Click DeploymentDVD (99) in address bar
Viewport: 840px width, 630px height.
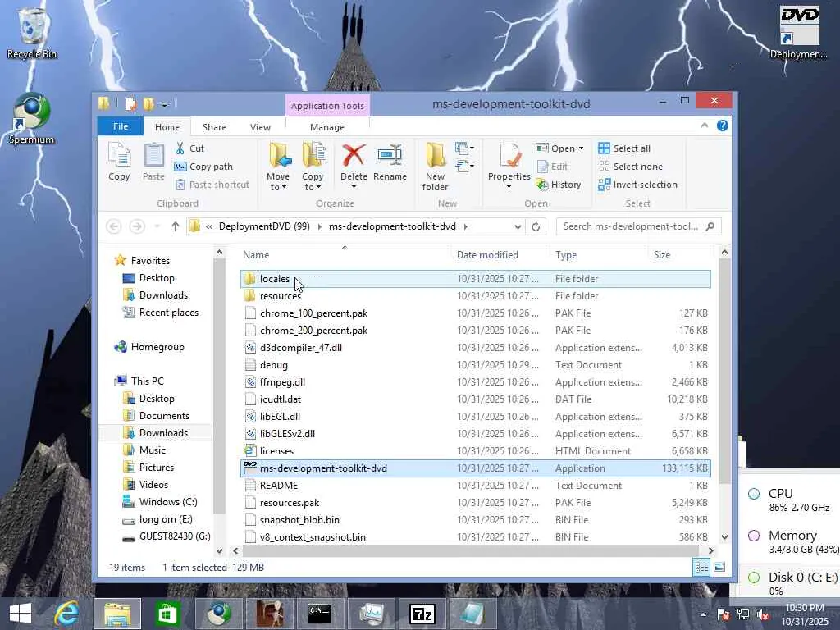coord(264,226)
